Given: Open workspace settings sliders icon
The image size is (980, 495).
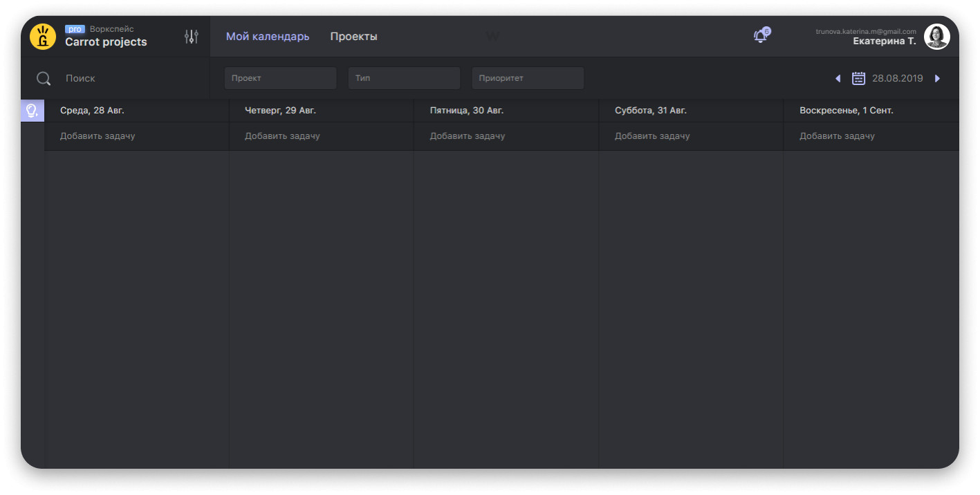Looking at the screenshot, I should pyautogui.click(x=192, y=37).
